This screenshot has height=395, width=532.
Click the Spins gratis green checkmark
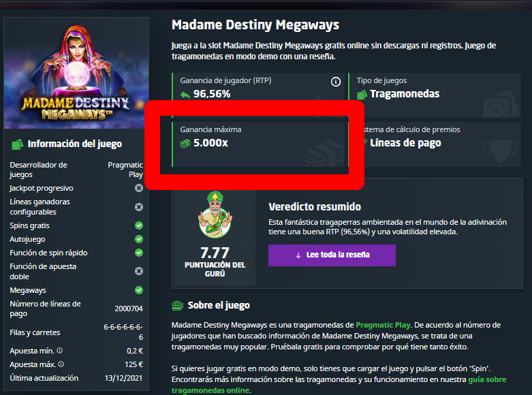coord(139,225)
